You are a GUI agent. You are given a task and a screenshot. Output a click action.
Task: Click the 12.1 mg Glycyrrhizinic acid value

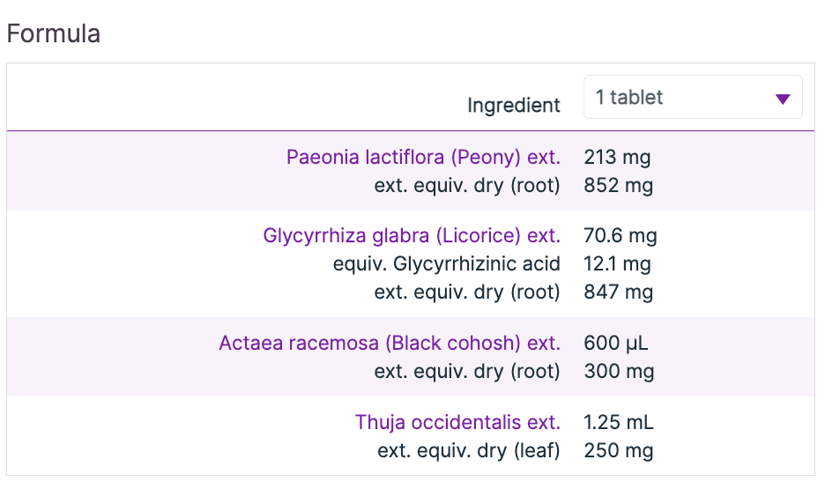pos(617,263)
